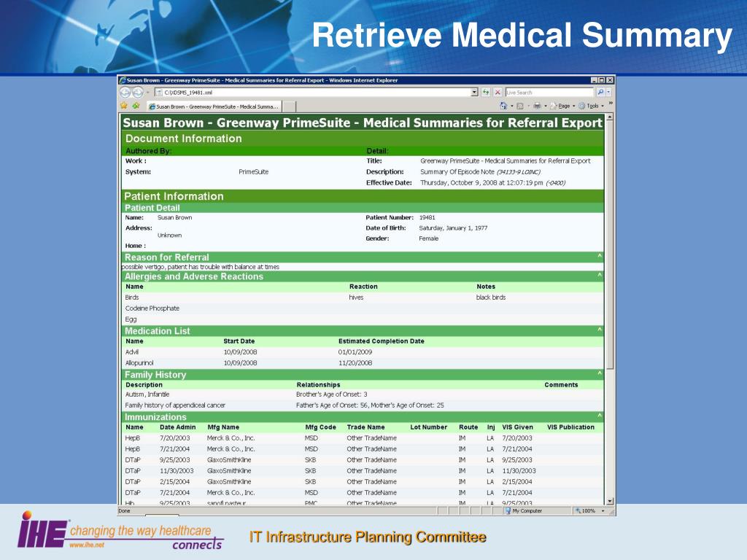This screenshot has width=747, height=560.
Task: Click the 'Mfg Code' column header
Action: point(320,427)
